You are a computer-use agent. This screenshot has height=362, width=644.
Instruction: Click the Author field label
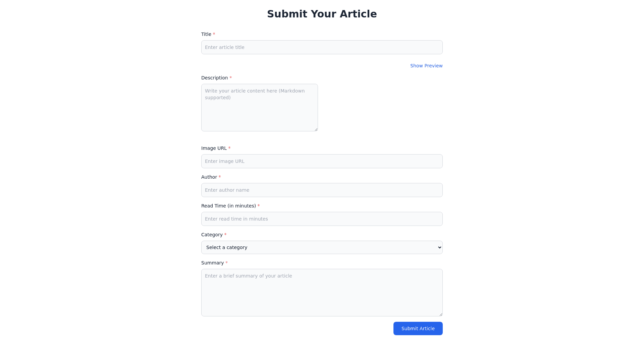pyautogui.click(x=209, y=177)
